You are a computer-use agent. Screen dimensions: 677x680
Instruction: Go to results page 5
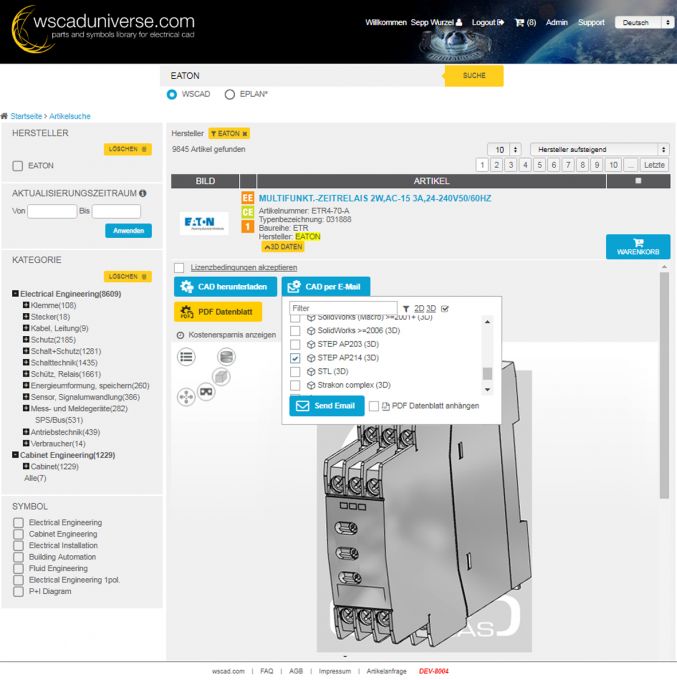540,165
